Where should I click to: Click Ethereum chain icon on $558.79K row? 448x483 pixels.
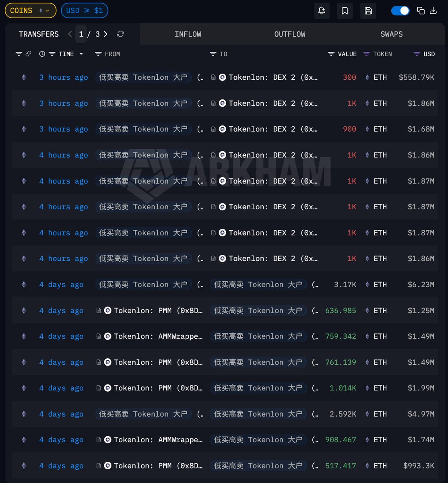pyautogui.click(x=24, y=77)
